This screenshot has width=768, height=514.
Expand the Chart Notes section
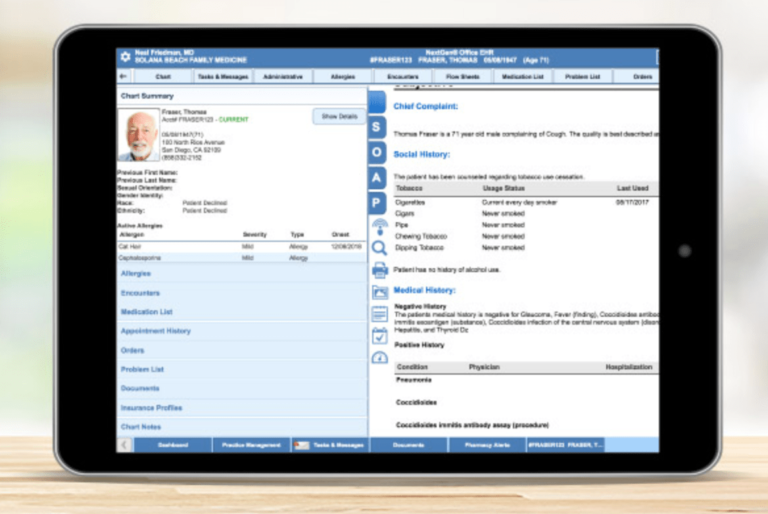242,427
